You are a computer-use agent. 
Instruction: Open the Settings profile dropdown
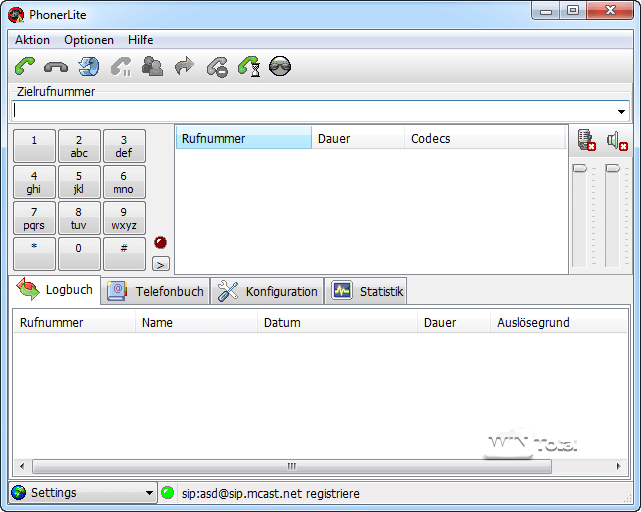click(150, 493)
